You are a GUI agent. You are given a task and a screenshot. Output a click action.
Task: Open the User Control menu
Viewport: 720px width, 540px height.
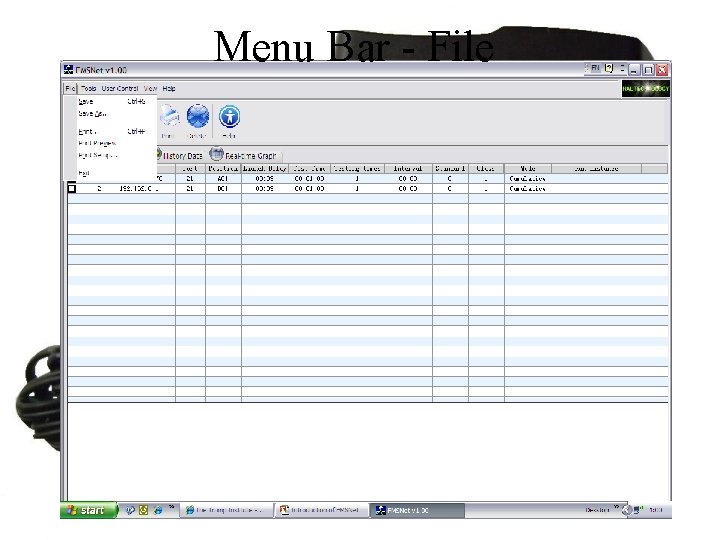(x=120, y=88)
